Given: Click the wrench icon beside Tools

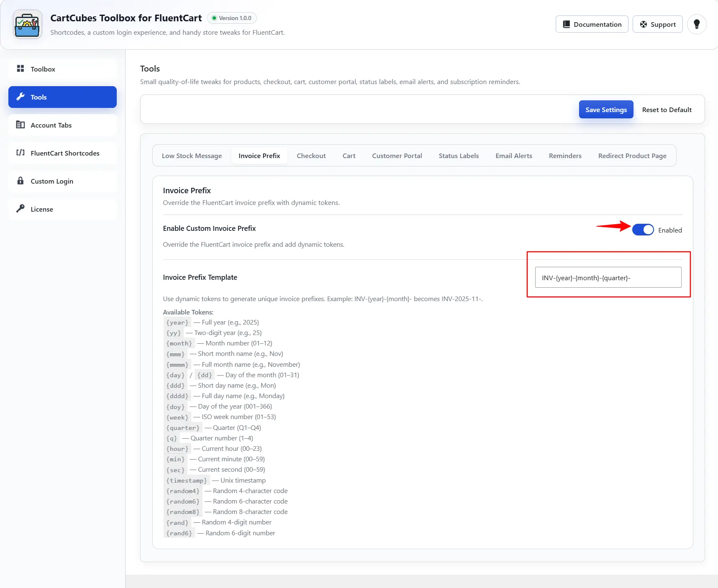Looking at the screenshot, I should click(20, 97).
